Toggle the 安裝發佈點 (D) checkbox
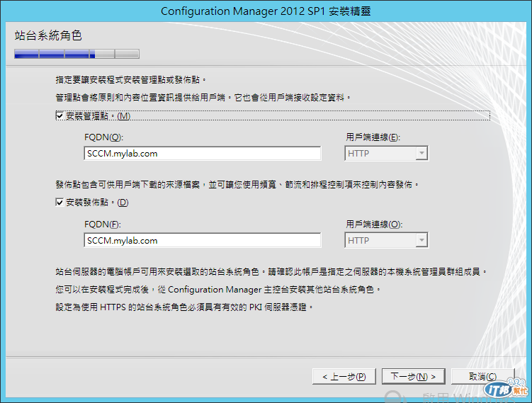 60,203
